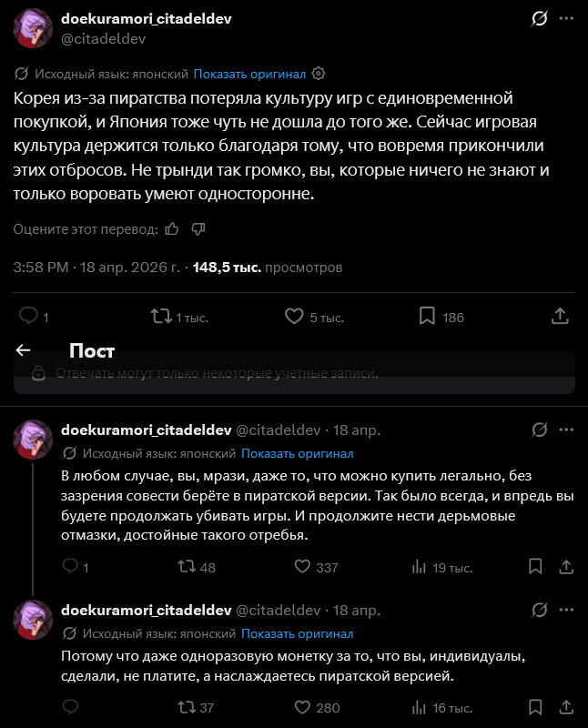588x728 pixels.
Task: Rate the translation with thumbs down
Action: (x=198, y=229)
